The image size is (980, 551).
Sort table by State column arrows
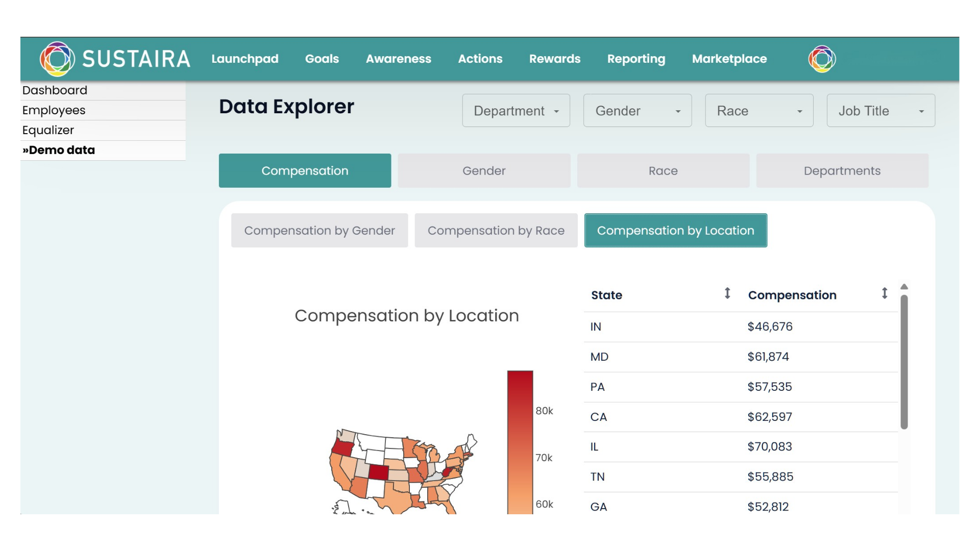pyautogui.click(x=727, y=293)
